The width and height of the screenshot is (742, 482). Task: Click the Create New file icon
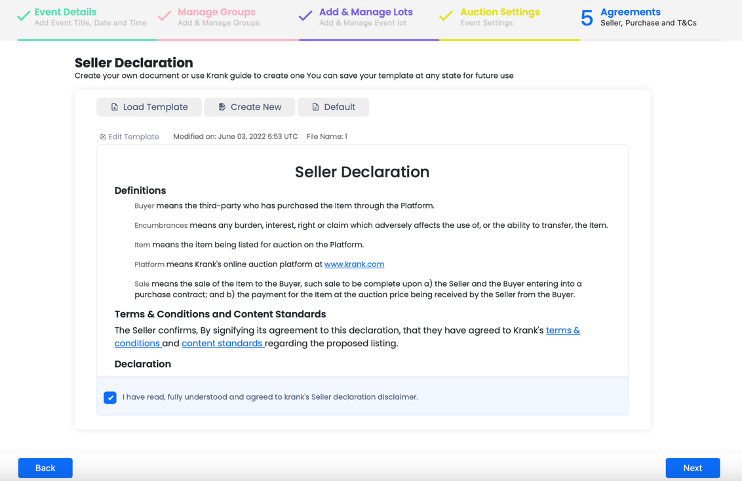[x=221, y=107]
